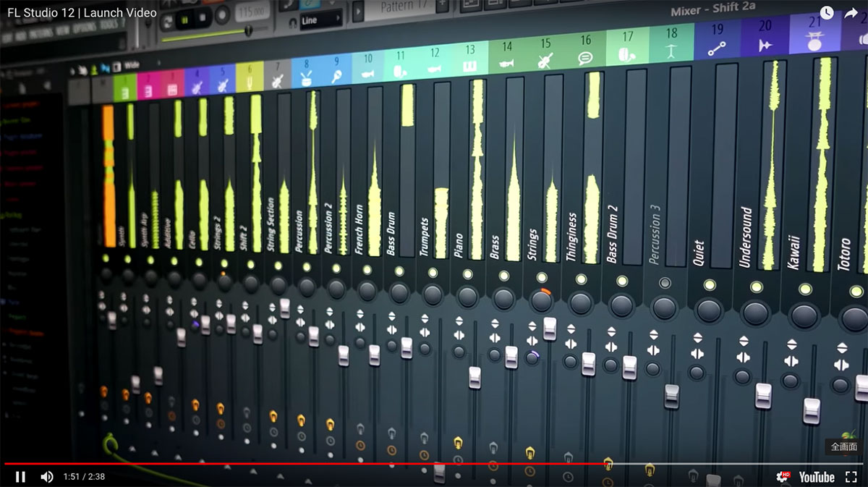Swap stereo channels on Quiet track
Viewport: 868px width, 487px height.
coord(697,354)
